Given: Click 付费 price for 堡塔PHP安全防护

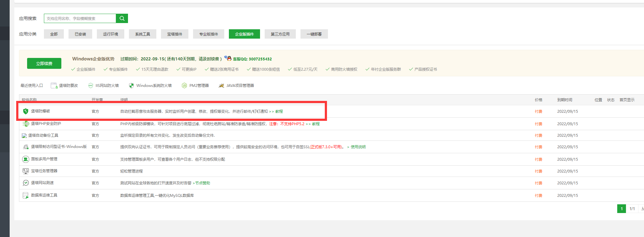Looking at the screenshot, I should tap(538, 124).
